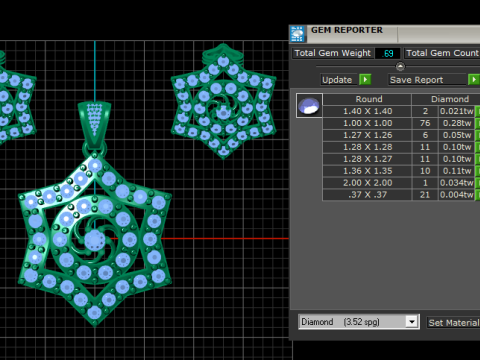Image resolution: width=480 pixels, height=360 pixels.
Task: Click the 0.034tw weight cell
Action: tap(456, 183)
